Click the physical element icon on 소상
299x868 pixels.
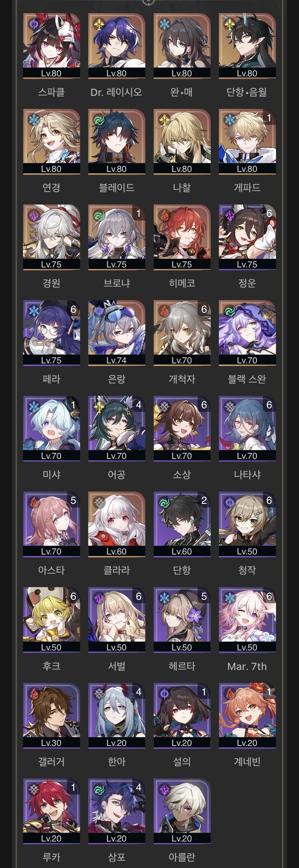point(164,406)
